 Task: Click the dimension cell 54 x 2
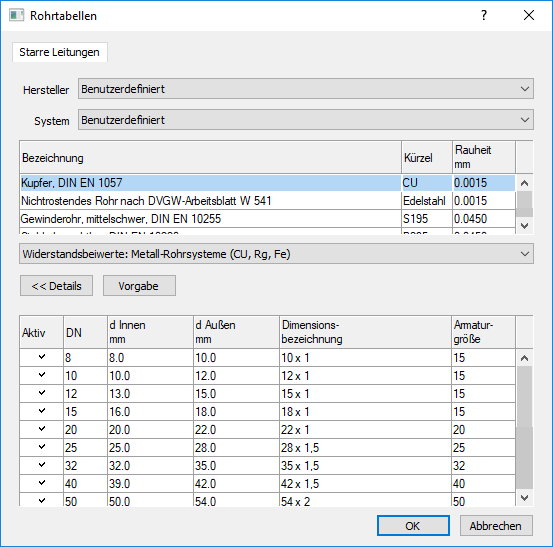click(x=365, y=500)
